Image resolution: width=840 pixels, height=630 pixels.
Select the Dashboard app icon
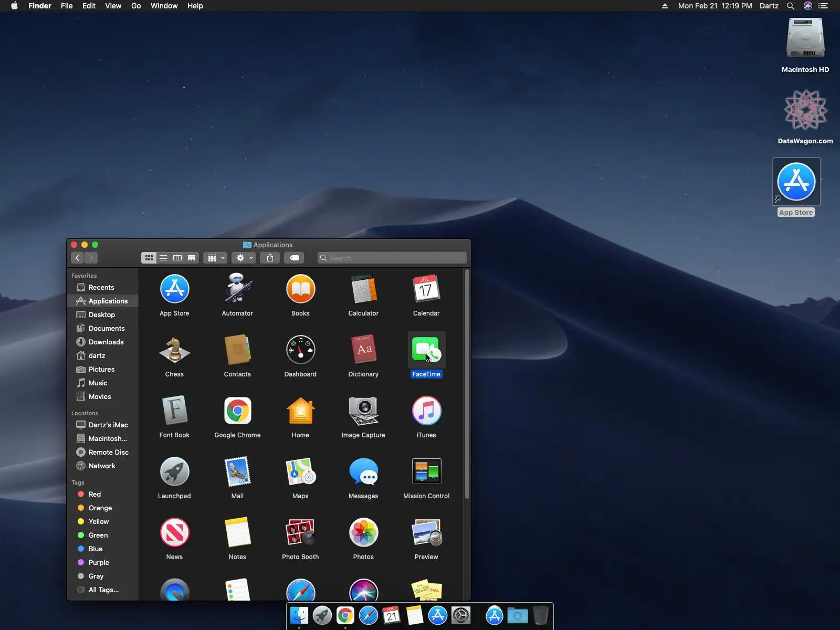coord(300,350)
